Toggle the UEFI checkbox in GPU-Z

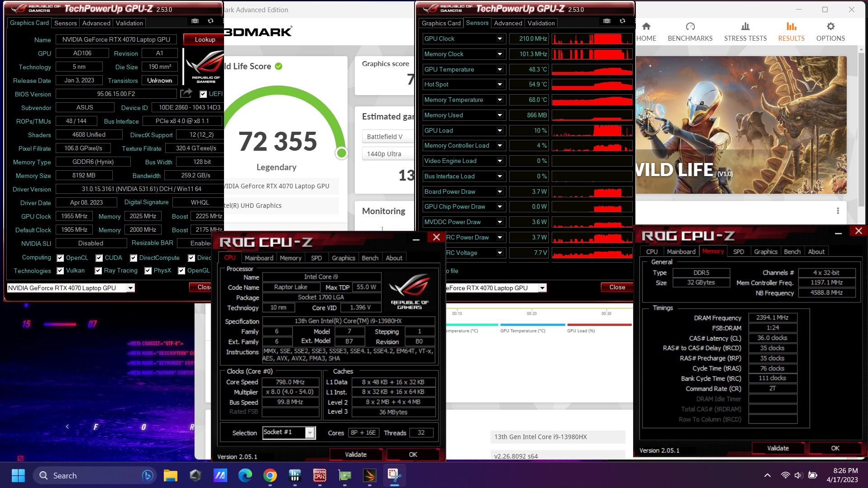coord(203,94)
